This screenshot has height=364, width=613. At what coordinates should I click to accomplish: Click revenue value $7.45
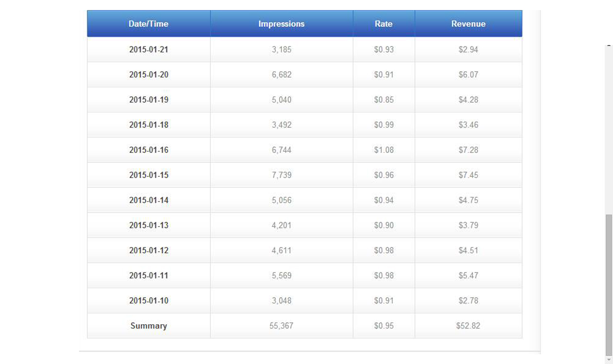tap(468, 175)
